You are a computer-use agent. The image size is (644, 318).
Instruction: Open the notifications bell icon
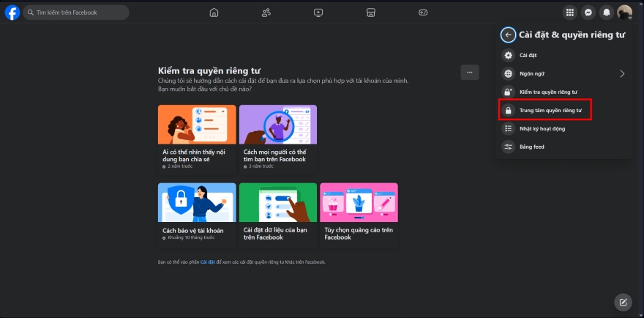[606, 12]
